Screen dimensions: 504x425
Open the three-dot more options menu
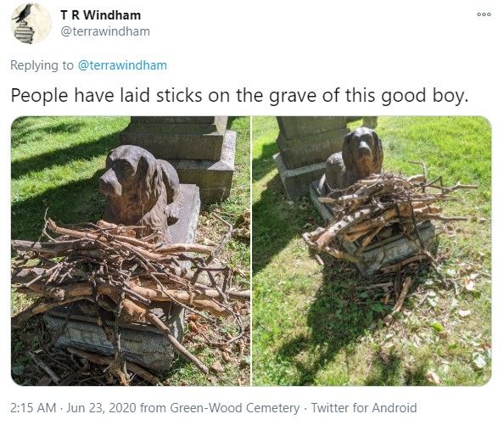tap(484, 14)
